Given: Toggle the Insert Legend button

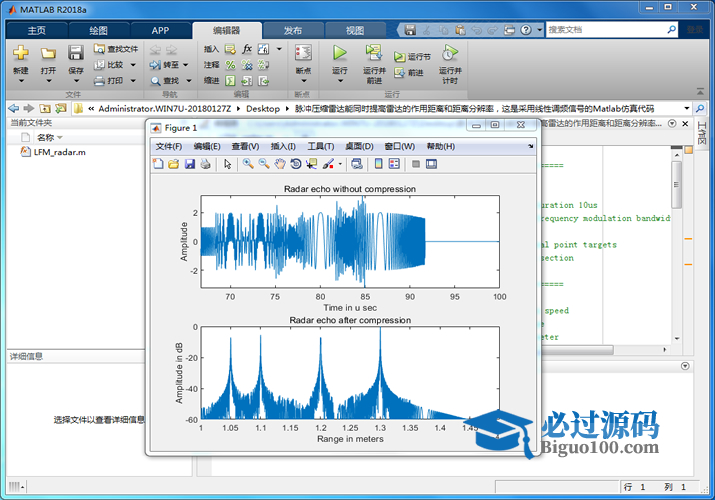Looking at the screenshot, I should coord(394,164).
